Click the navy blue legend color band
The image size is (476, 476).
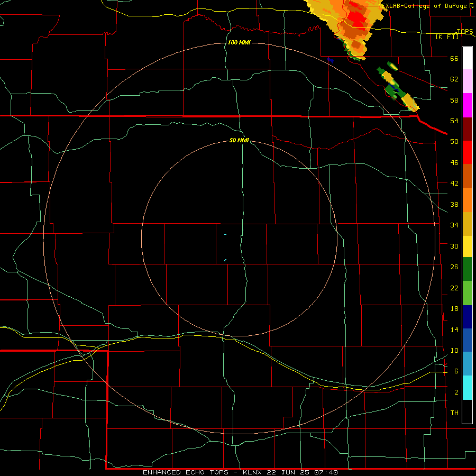click(x=467, y=317)
